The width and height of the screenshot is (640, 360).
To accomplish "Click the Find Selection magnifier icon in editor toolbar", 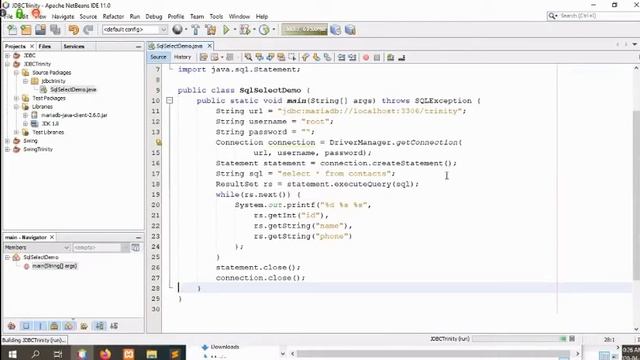I will 248,58.
